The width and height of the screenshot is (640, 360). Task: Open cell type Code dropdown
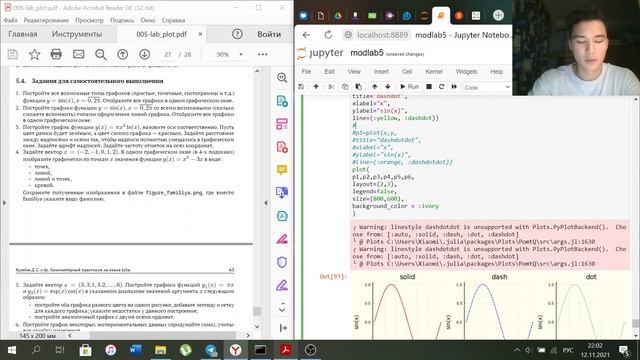[x=487, y=87]
